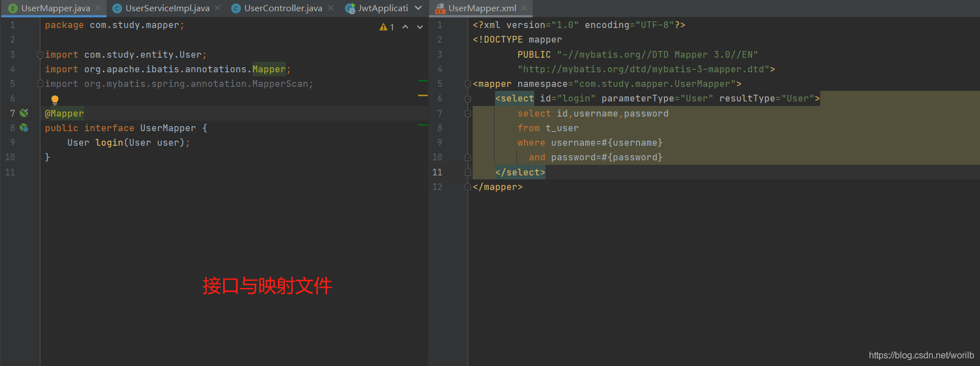Click yellow warning stripe mark in Java editor
The image size is (980, 366).
pos(423,96)
